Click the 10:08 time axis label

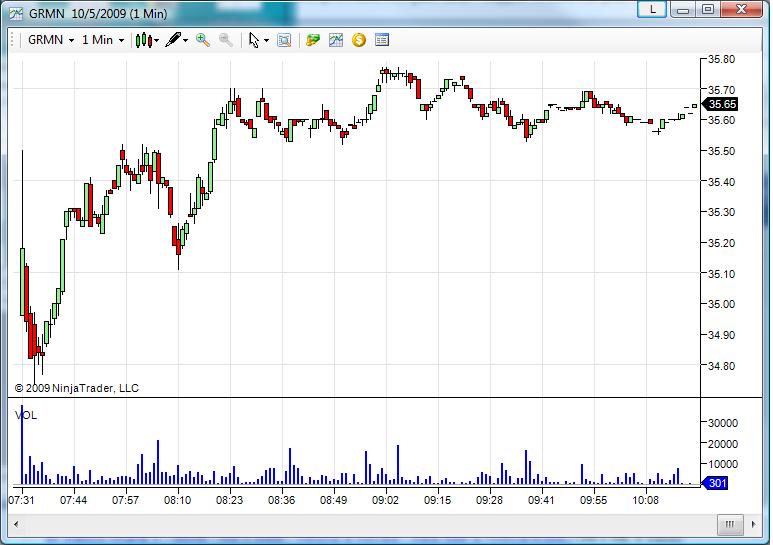point(646,500)
